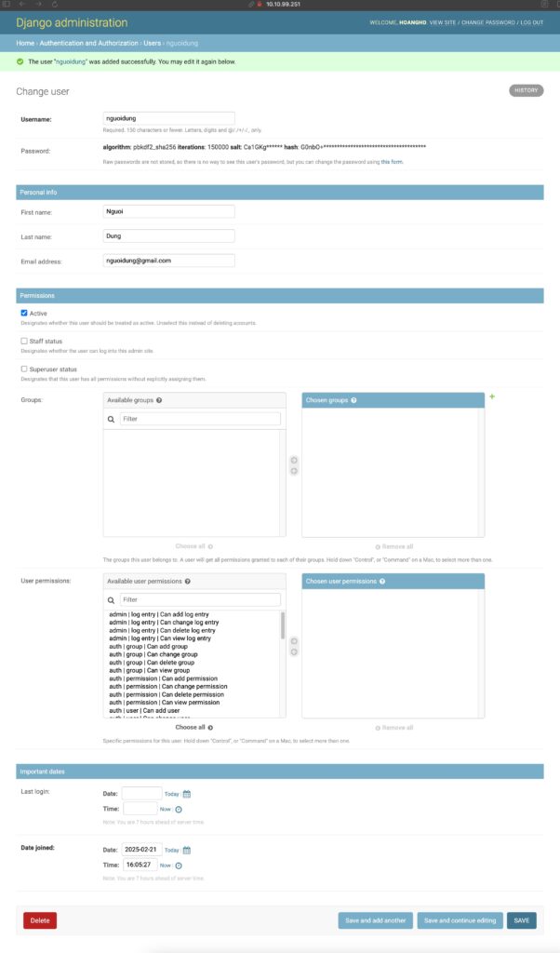Click the Date joined Date field
Screen dimensions: 560x953
coord(141,850)
